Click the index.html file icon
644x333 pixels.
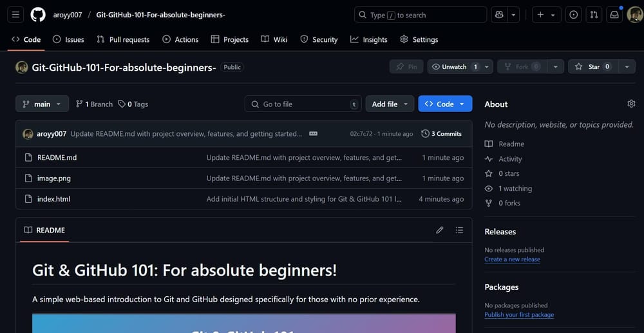(28, 199)
